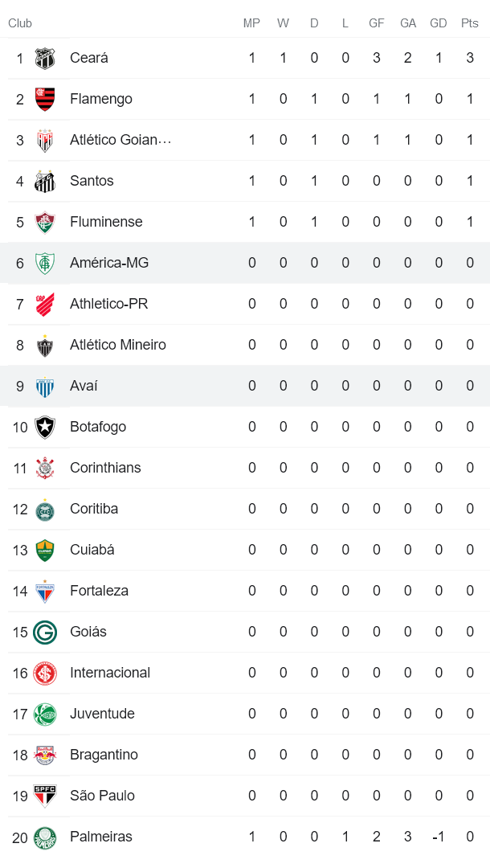Open the Atlético Mineiro team link

(x=118, y=345)
